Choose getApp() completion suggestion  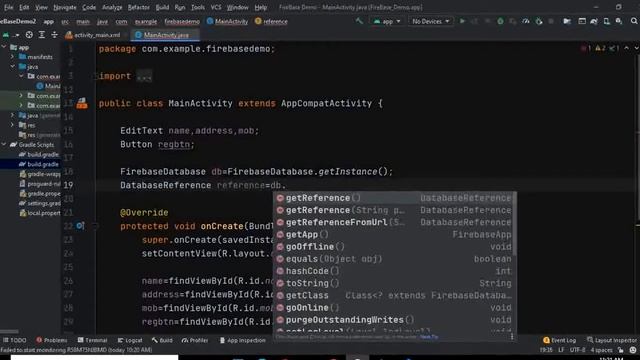[x=394, y=235]
